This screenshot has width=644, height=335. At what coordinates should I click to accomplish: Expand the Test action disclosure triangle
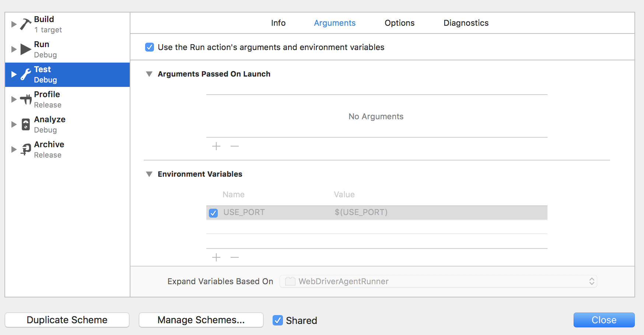pyautogui.click(x=14, y=74)
